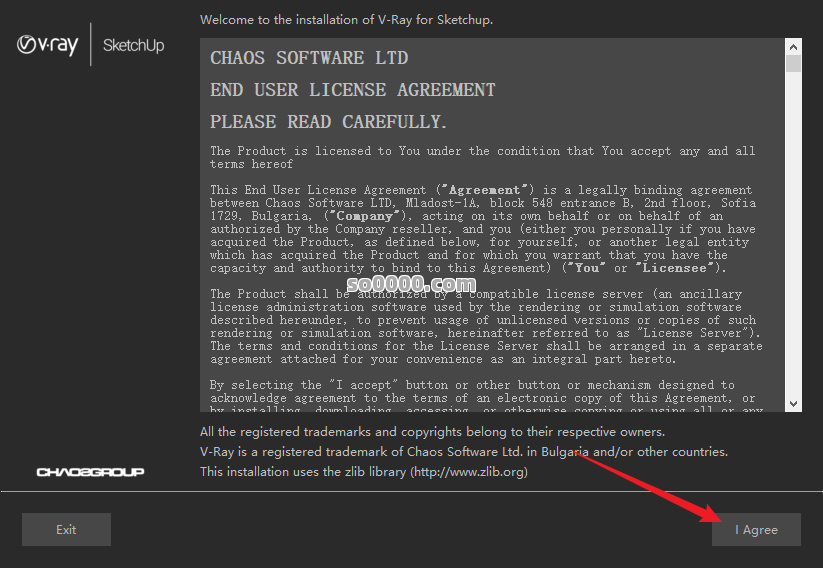
Task: Click the 'V-Ray is a registered trademark' line
Action: [464, 452]
